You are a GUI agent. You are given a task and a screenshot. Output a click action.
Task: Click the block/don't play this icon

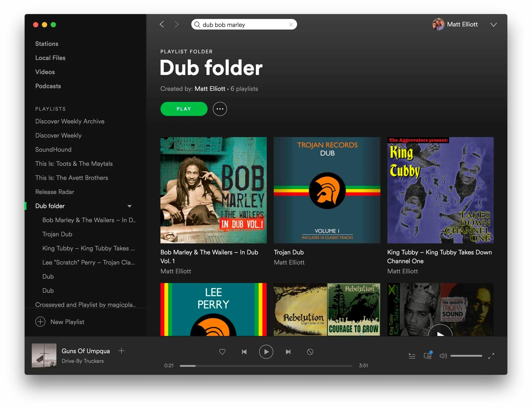(310, 352)
